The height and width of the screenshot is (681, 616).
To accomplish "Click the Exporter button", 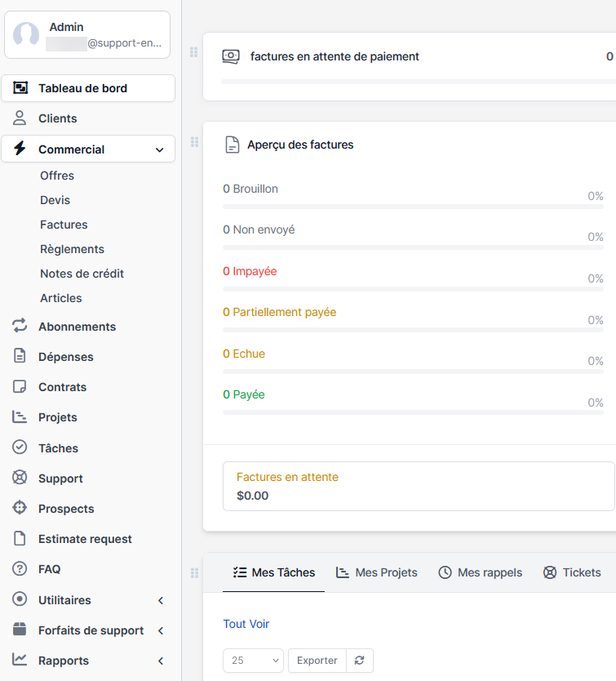I will click(x=317, y=660).
